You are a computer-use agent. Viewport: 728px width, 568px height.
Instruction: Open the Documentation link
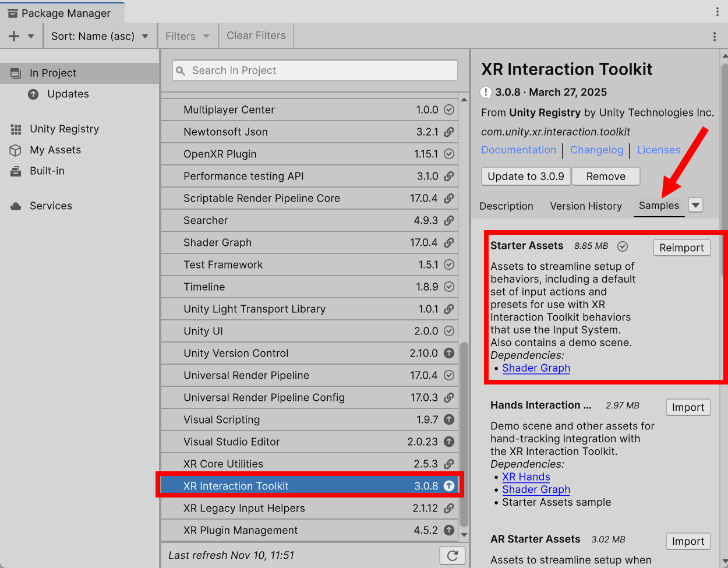[x=518, y=150]
